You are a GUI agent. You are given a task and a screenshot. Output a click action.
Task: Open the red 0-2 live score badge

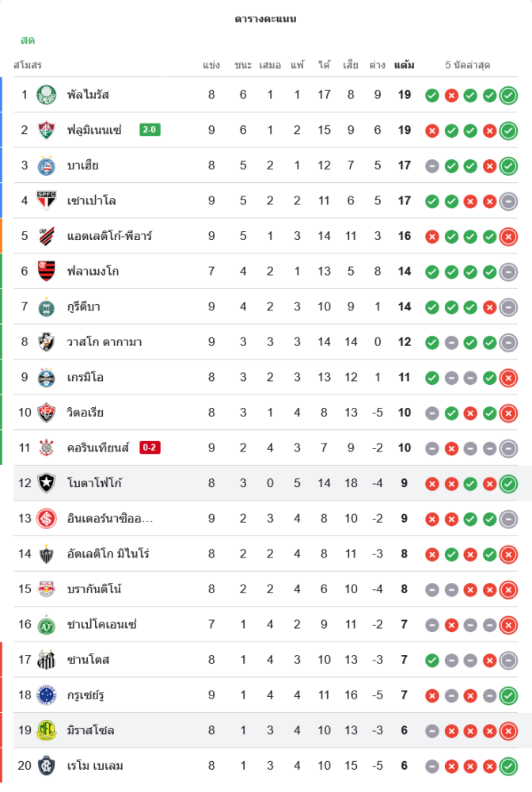point(150,447)
